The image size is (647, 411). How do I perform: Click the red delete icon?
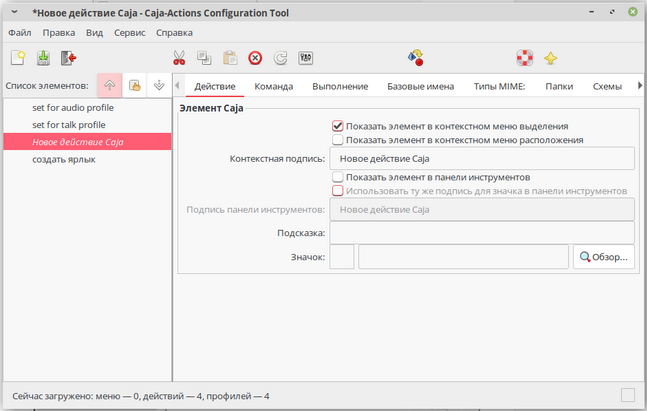tap(255, 59)
